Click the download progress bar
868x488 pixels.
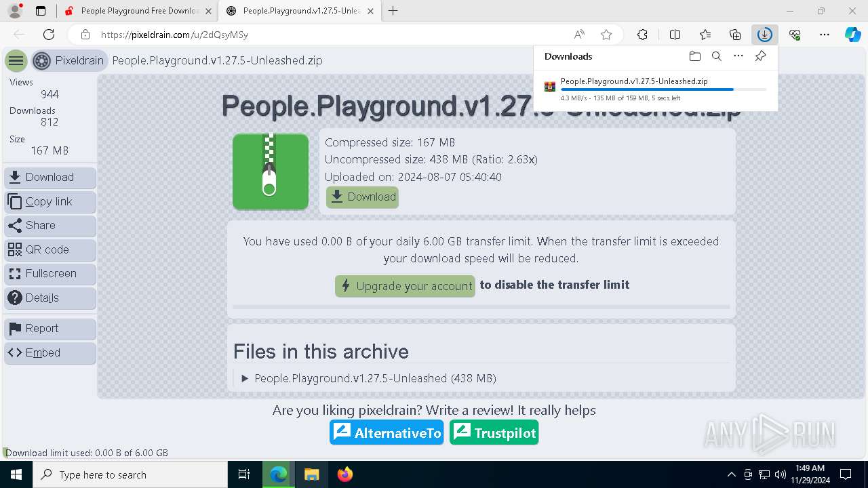coord(664,89)
